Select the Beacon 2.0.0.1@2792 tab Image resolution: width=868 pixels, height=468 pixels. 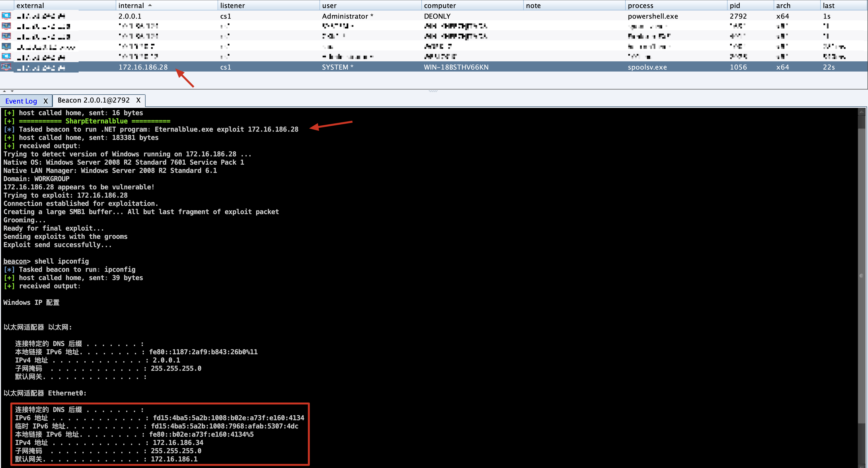[x=93, y=100]
